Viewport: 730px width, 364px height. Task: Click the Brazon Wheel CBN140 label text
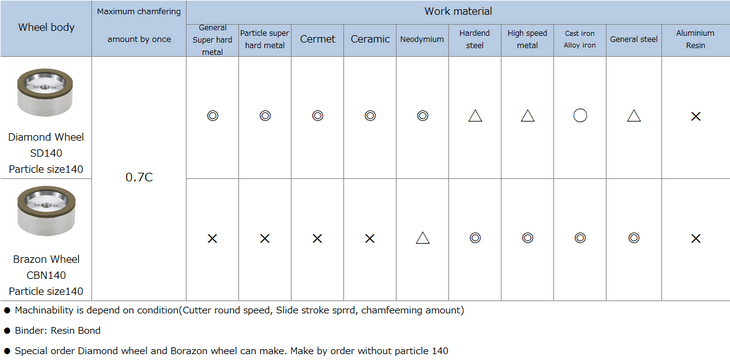[x=46, y=275]
